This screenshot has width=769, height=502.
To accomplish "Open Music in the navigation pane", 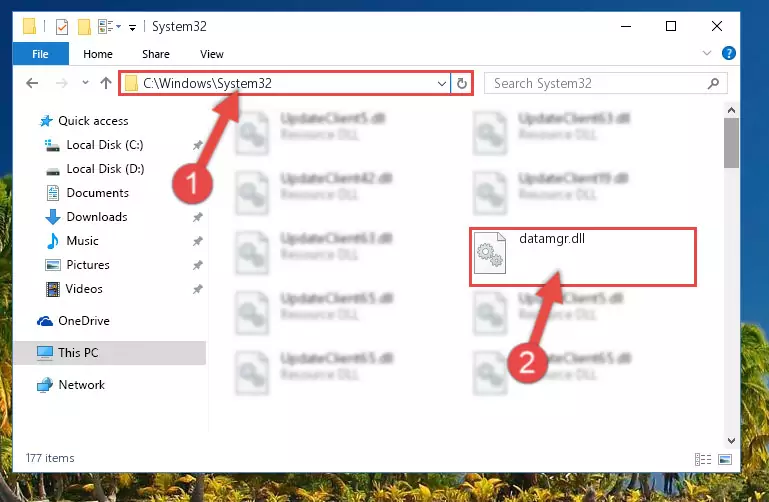I will tap(82, 241).
